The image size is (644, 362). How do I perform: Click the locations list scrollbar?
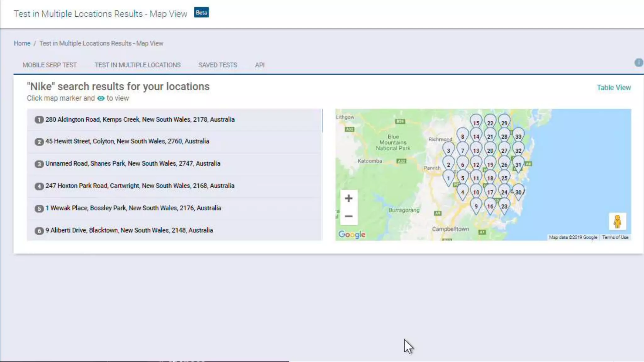322,121
